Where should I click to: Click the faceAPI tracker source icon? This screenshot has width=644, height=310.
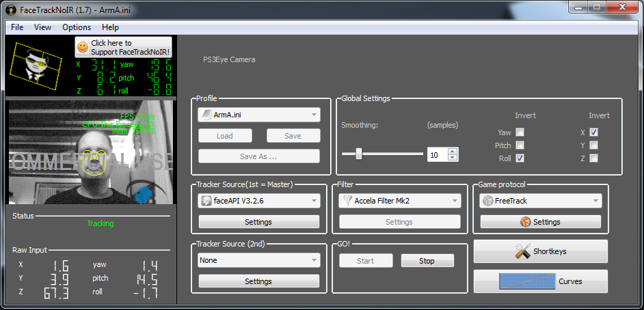(206, 201)
